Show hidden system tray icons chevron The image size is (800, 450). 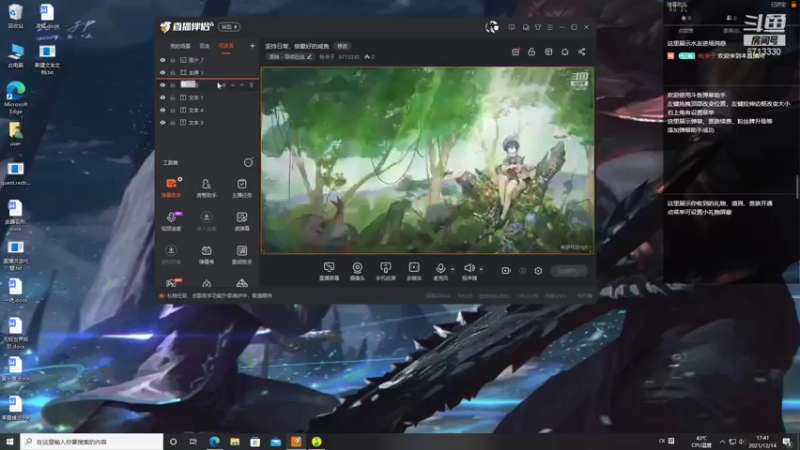tap(722, 442)
